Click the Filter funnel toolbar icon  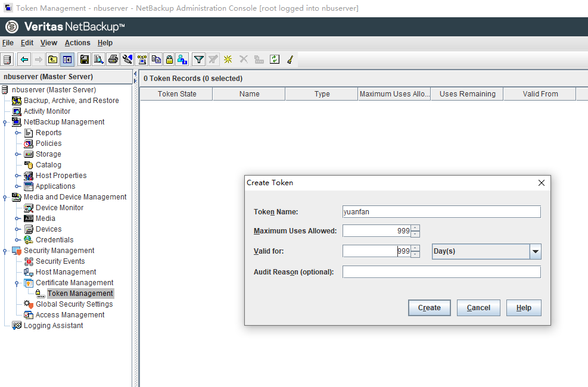(x=198, y=60)
